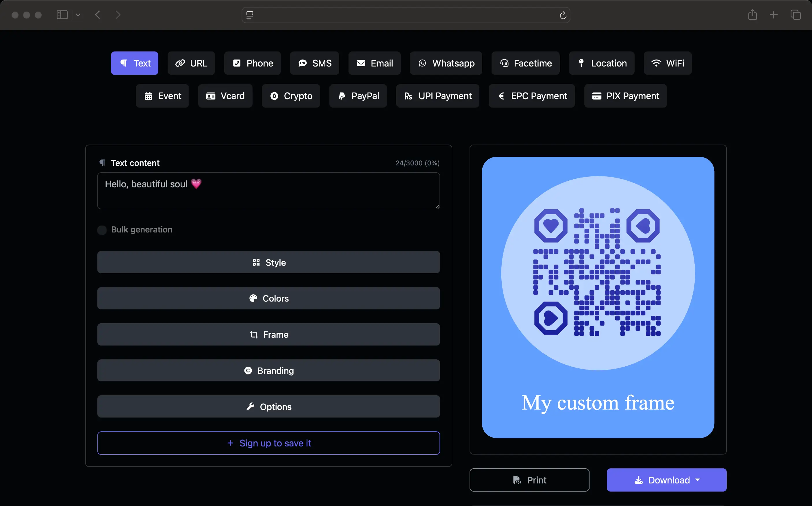Select the Bitcoin Crypto icon

[x=274, y=96]
